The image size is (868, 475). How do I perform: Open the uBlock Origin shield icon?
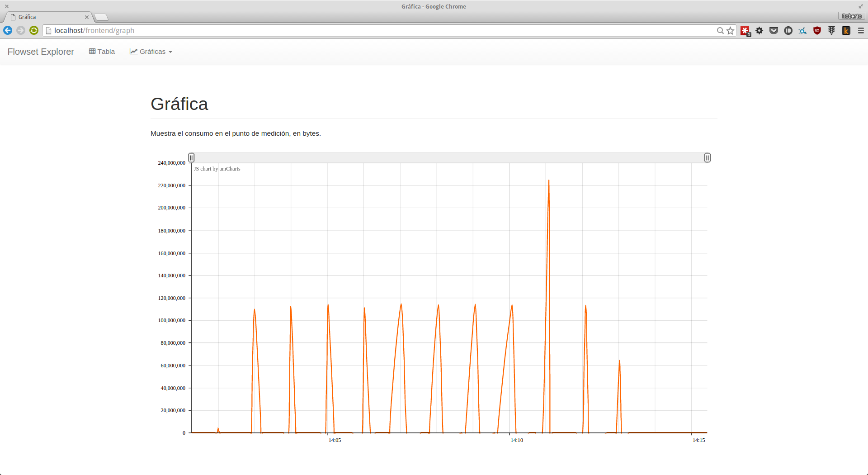pos(817,31)
